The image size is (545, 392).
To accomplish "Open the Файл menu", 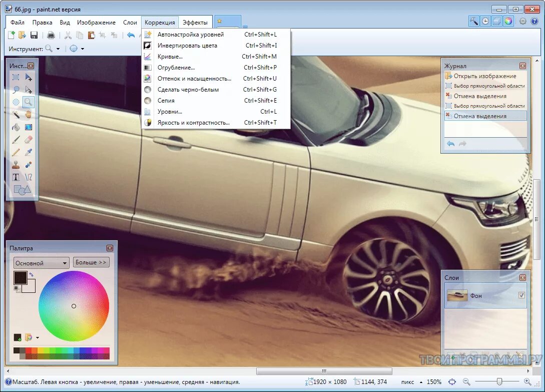I will pyautogui.click(x=18, y=22).
